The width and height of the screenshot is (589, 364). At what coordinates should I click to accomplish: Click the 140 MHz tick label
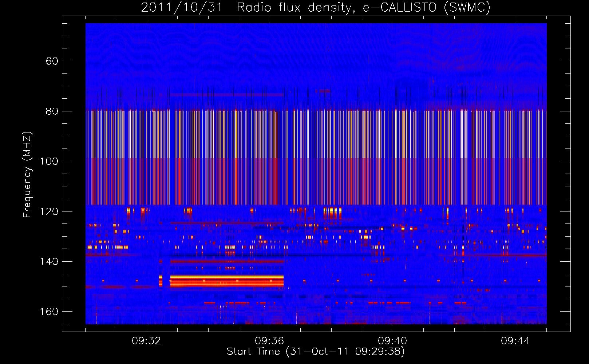click(x=49, y=262)
